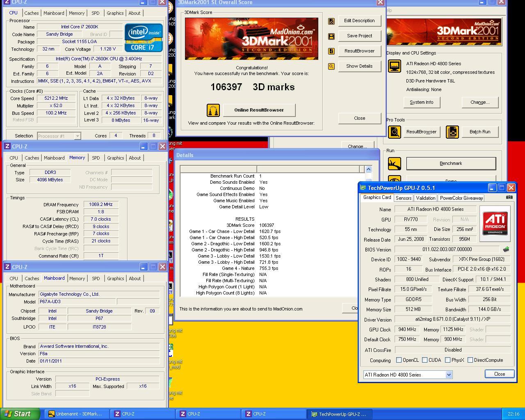Open the PowerColor Giveaway tab in GPU-Z

point(461,198)
